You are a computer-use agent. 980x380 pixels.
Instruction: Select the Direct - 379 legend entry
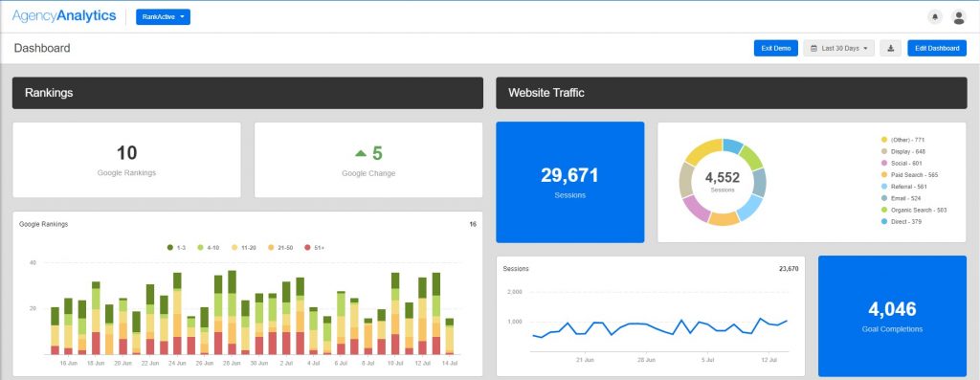[x=902, y=222]
